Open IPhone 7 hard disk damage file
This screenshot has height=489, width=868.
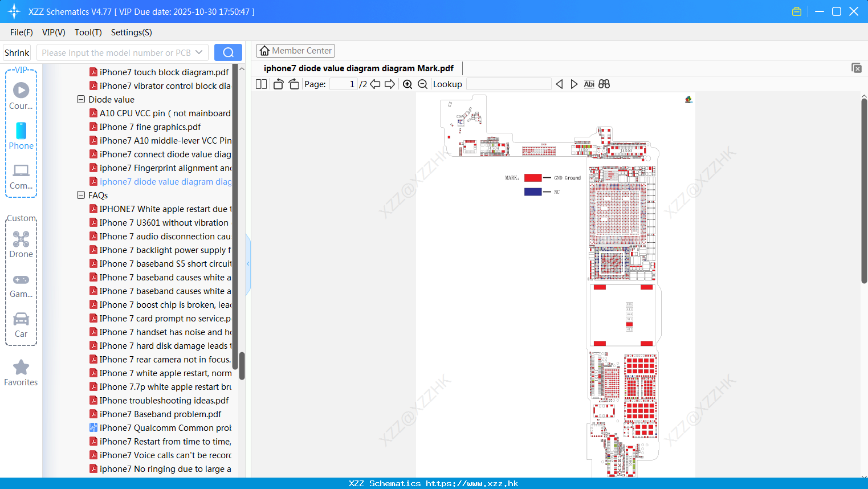coord(160,345)
